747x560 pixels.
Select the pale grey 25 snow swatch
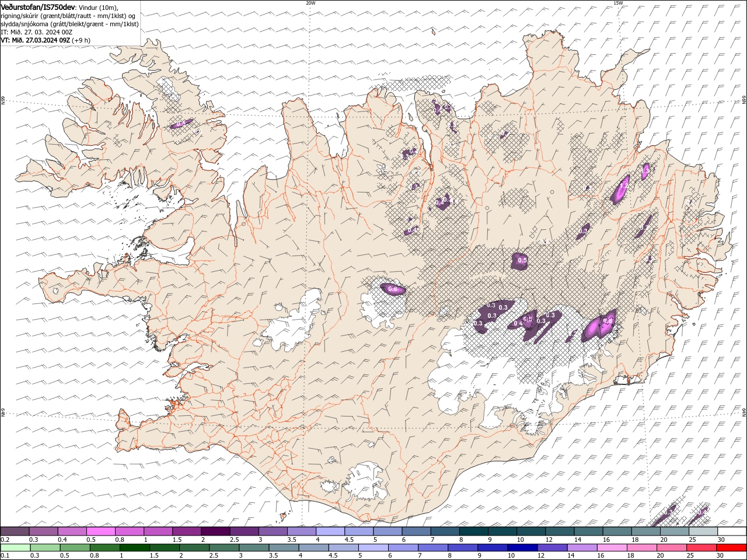[703, 531]
